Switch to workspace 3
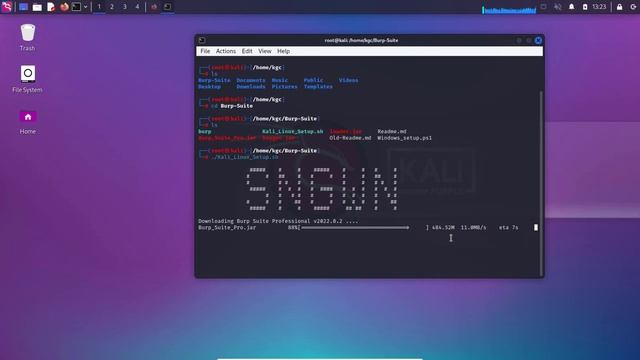Viewport: 640px width, 360px height. (x=125, y=7)
